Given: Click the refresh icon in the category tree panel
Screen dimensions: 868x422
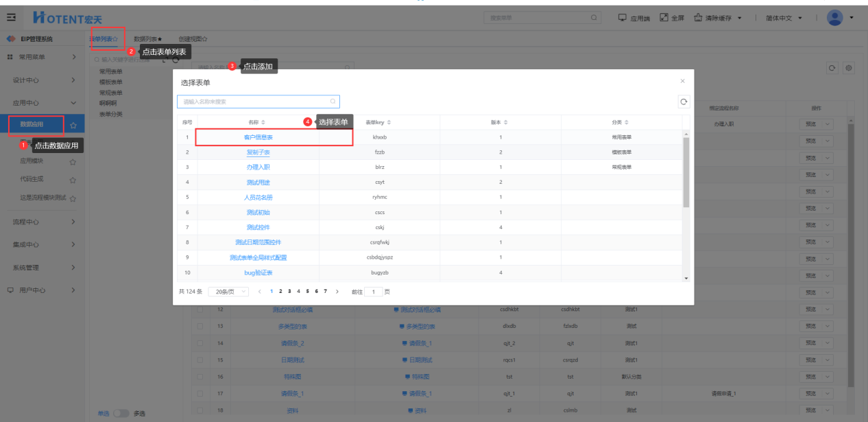Looking at the screenshot, I should pos(175,60).
